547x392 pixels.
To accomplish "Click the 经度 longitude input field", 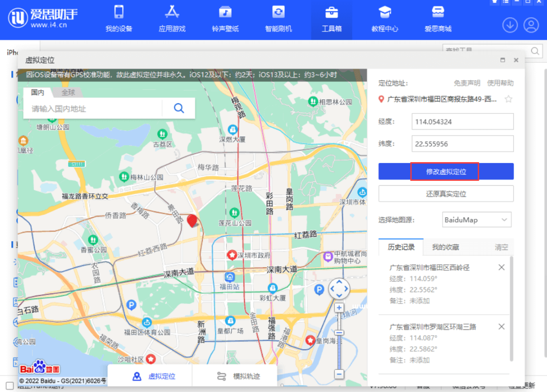I will [x=462, y=121].
